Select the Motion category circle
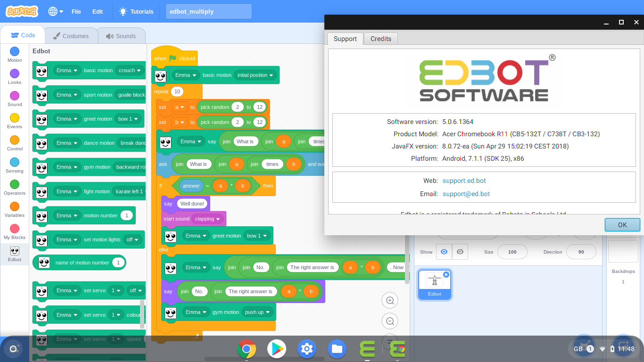Screen dimensions: 644x362 tap(15, 51)
